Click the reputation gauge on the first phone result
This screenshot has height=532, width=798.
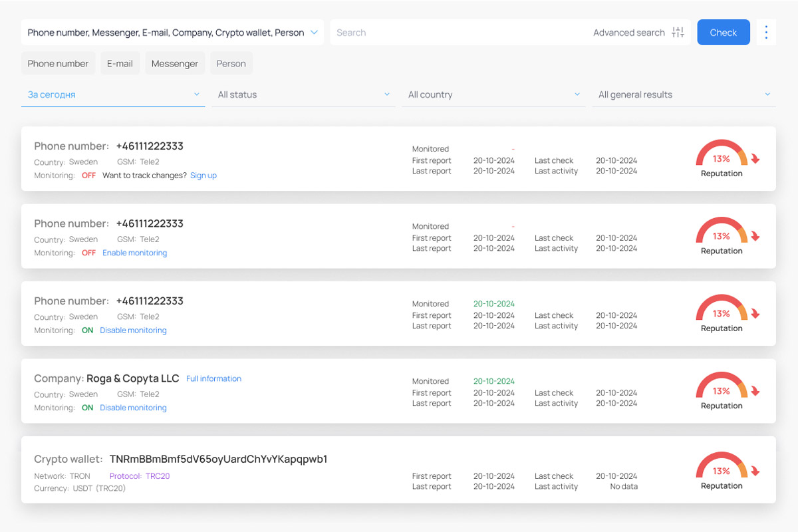722,155
